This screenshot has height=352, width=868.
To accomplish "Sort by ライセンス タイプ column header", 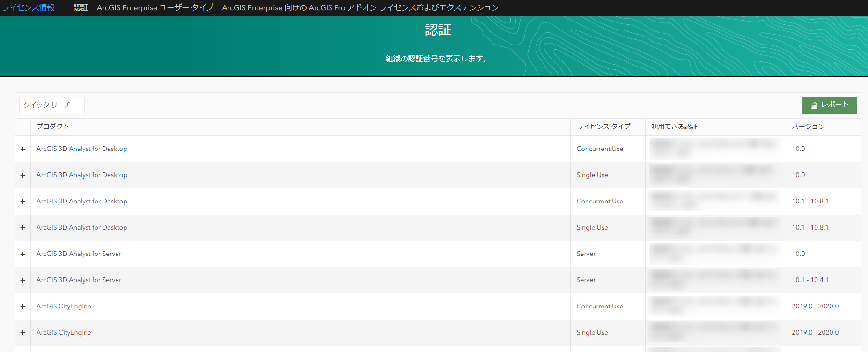I will (603, 127).
